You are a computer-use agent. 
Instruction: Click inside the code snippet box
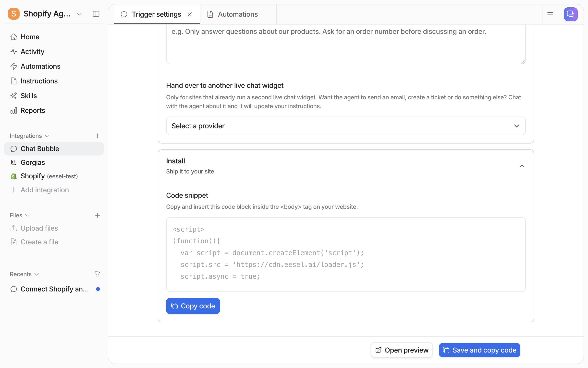click(346, 254)
